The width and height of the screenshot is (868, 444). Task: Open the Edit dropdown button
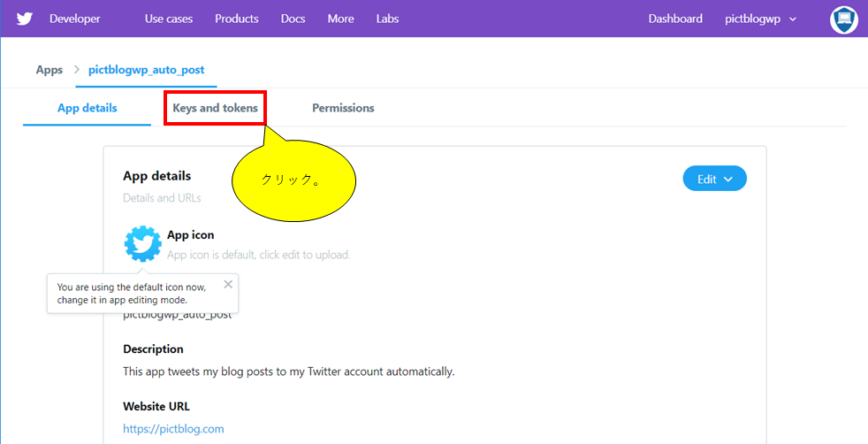coord(715,179)
